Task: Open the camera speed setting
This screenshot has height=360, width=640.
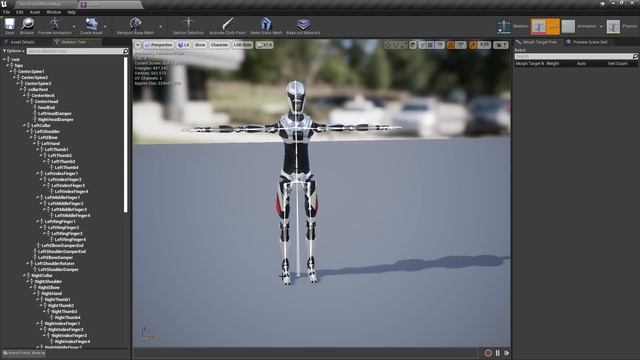Action: [501, 45]
